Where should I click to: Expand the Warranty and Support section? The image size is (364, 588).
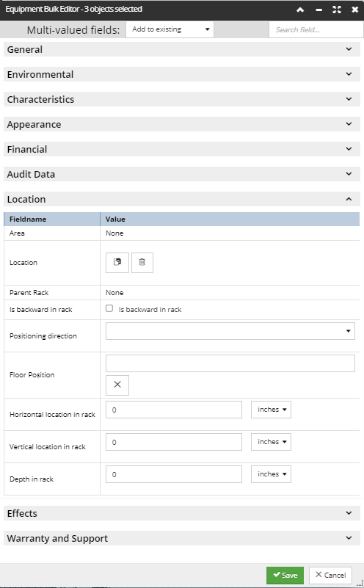pyautogui.click(x=182, y=538)
